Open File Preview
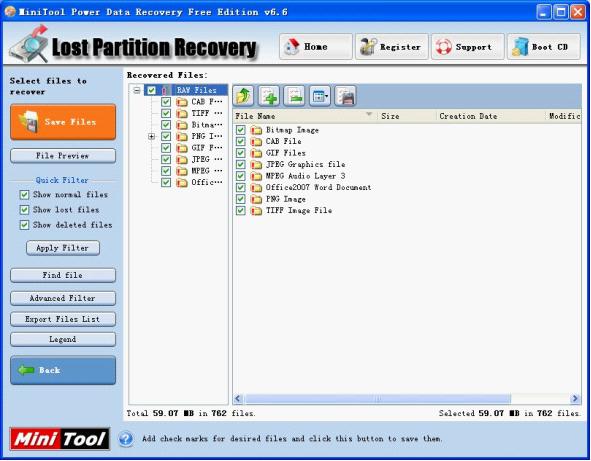 (63, 156)
